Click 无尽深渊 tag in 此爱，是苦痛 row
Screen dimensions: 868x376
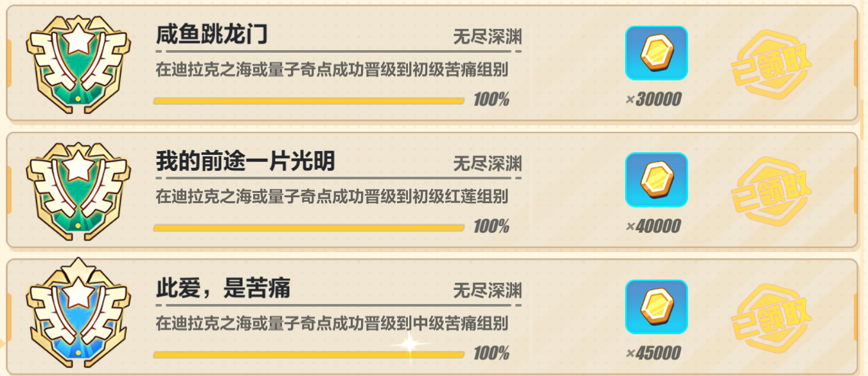(x=487, y=290)
